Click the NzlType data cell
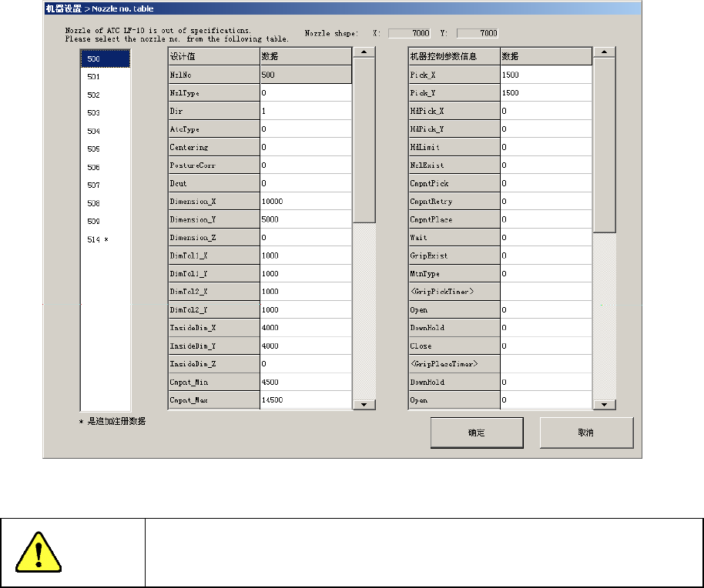The height and width of the screenshot is (588, 704). [x=306, y=93]
